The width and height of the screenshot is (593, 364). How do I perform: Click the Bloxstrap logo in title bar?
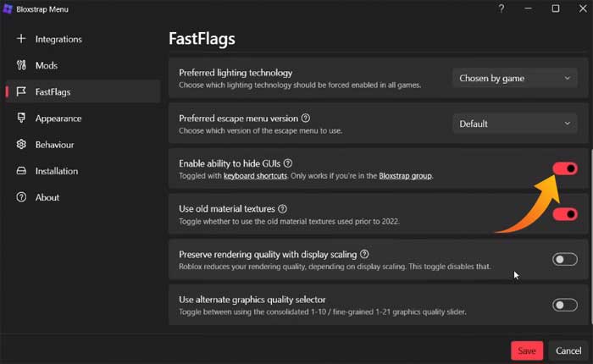point(8,8)
